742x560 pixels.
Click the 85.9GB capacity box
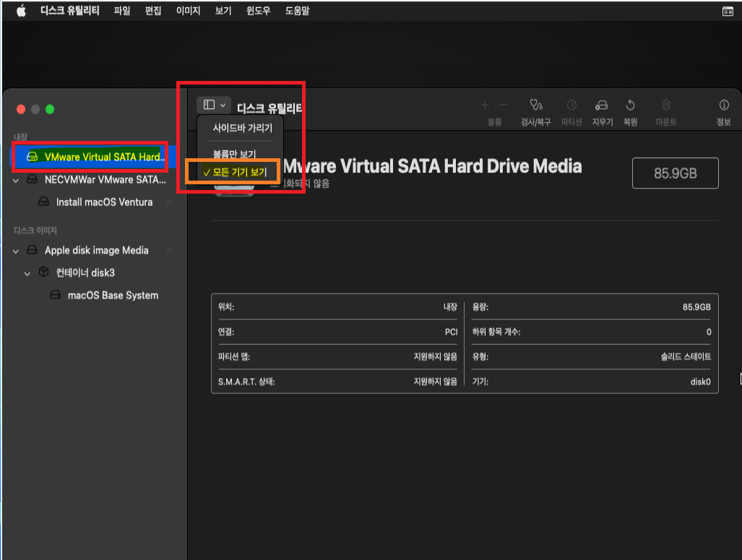click(676, 173)
